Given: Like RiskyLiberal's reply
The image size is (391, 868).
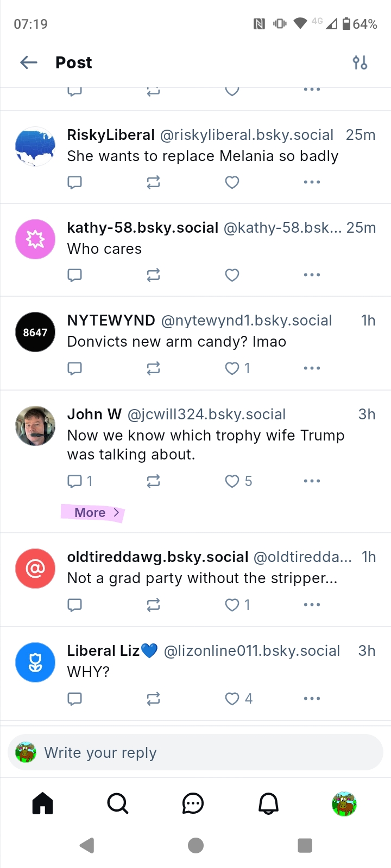Looking at the screenshot, I should pos(232,182).
